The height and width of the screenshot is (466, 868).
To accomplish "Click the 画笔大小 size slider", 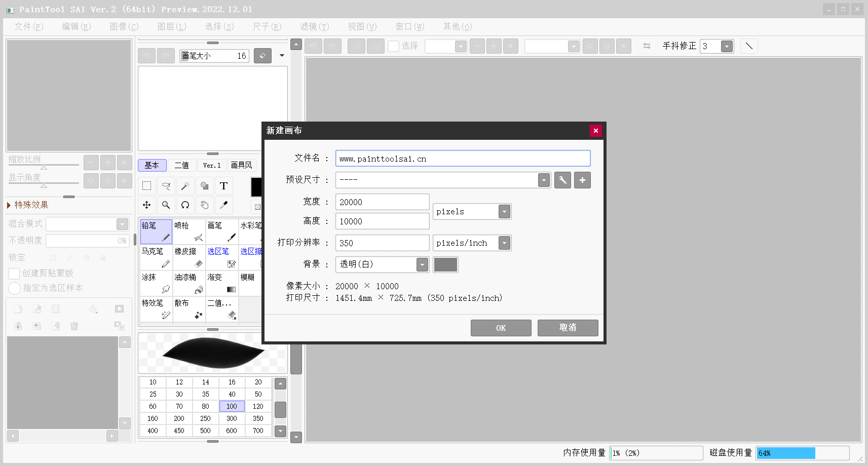I will [214, 56].
